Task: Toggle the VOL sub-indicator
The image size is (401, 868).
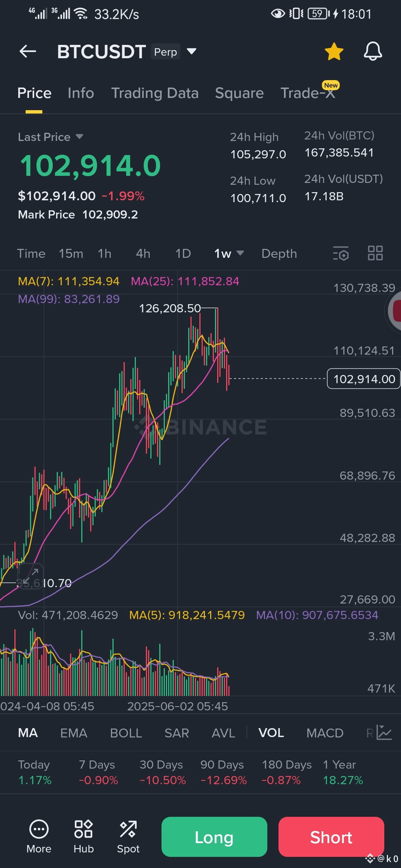Action: [271, 733]
